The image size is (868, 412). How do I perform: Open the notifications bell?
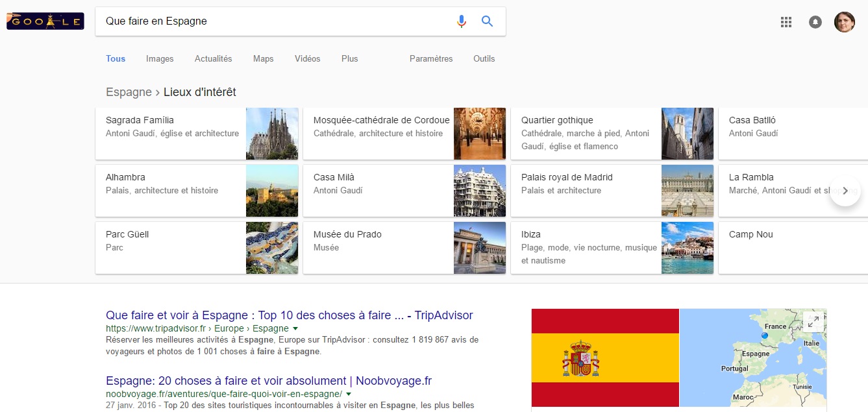tap(815, 22)
